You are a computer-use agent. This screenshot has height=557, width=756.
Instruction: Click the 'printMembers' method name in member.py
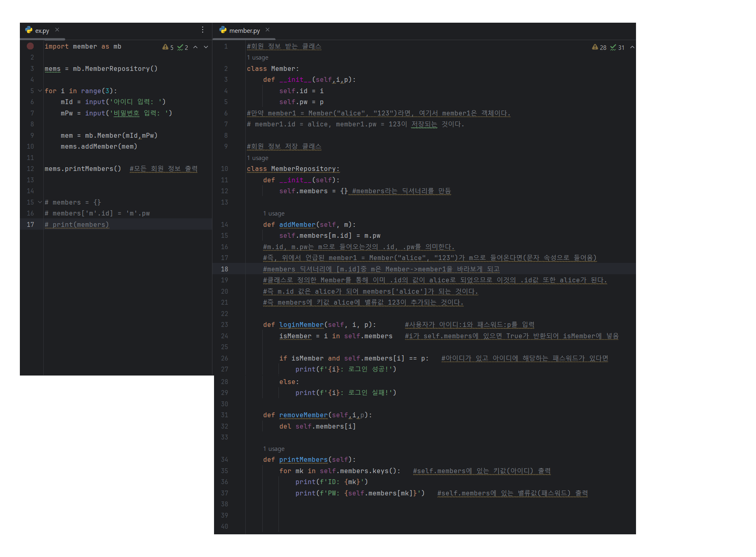tap(304, 460)
